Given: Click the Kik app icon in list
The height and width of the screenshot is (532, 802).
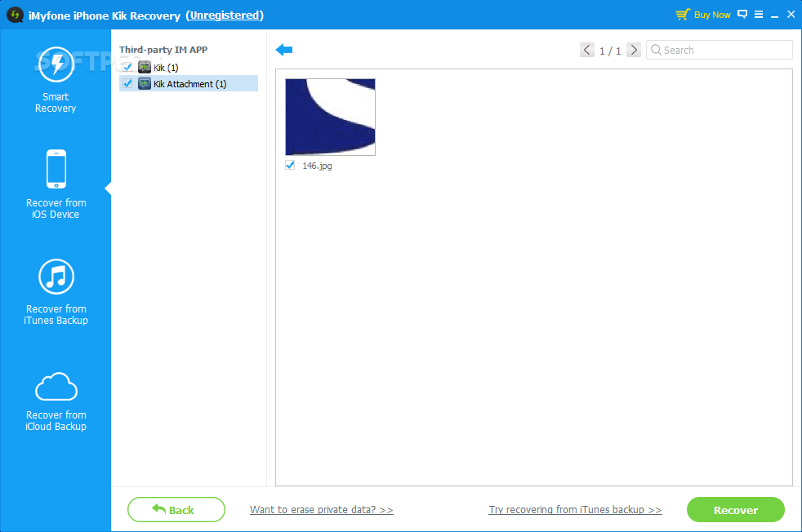Looking at the screenshot, I should [x=145, y=67].
